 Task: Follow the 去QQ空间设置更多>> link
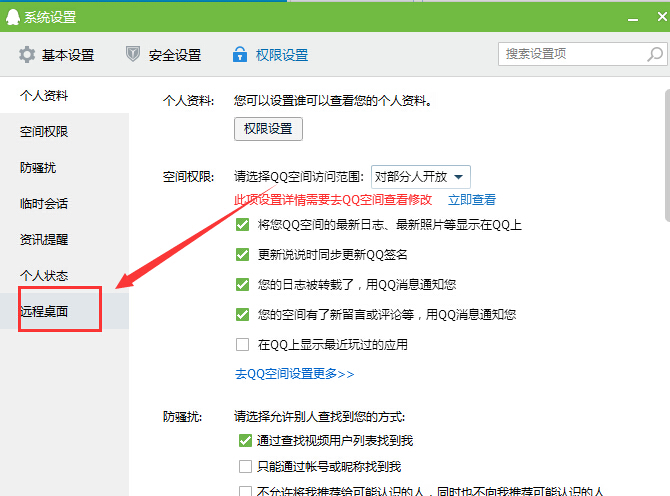pos(294,374)
